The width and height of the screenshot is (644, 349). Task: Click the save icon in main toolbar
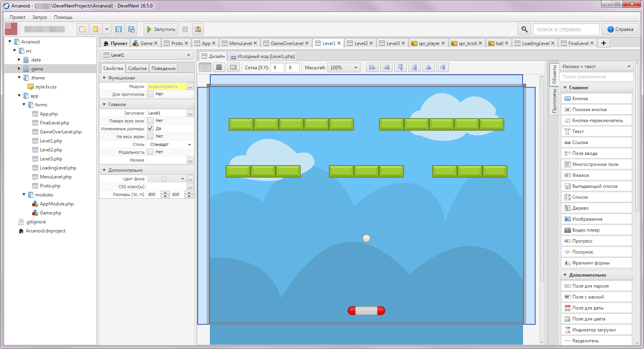pos(119,29)
